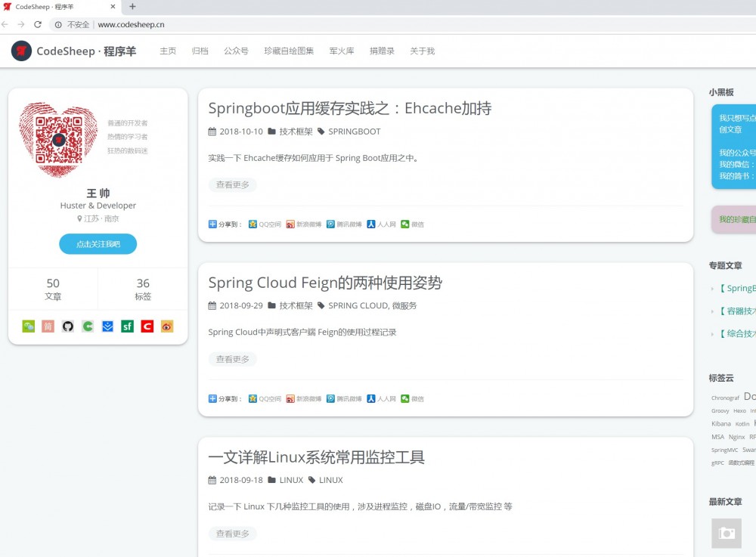Switch to the 归档 menu item
Image resolution: width=756 pixels, height=557 pixels.
pyautogui.click(x=200, y=51)
